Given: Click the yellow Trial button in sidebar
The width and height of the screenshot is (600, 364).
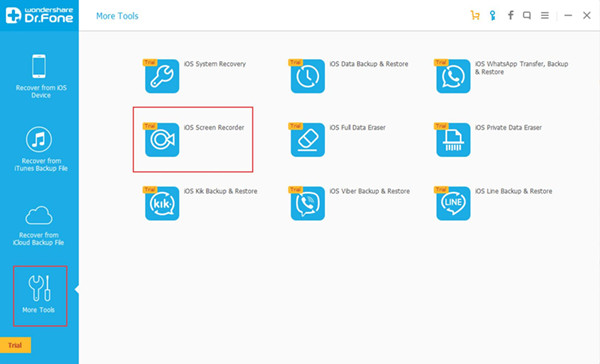Looking at the screenshot, I should 15,345.
